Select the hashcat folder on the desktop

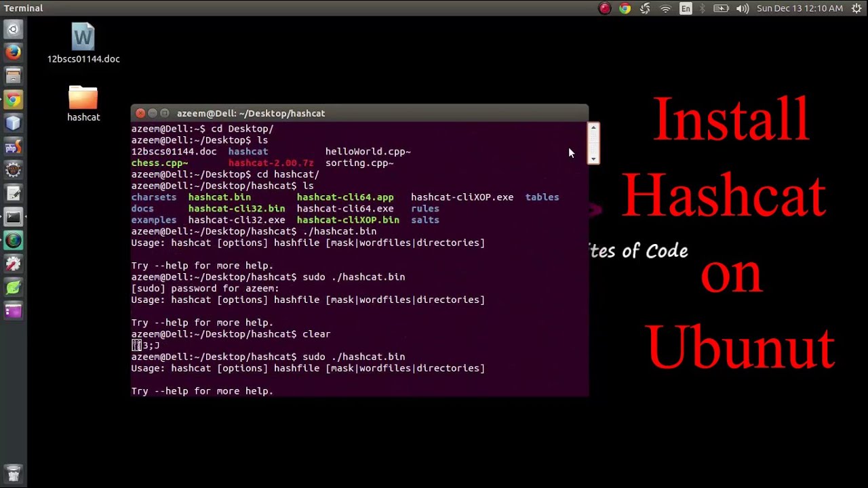(x=83, y=104)
